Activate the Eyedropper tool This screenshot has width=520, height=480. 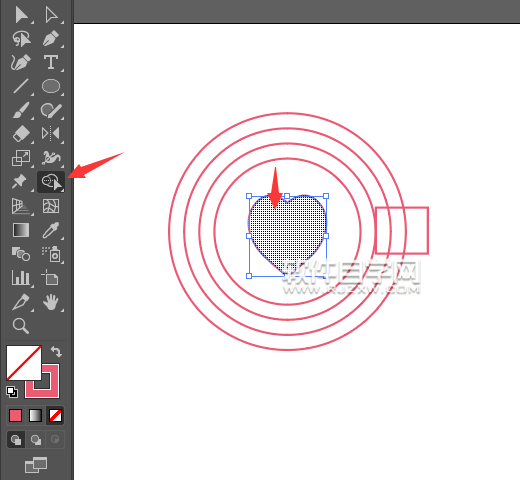51,230
